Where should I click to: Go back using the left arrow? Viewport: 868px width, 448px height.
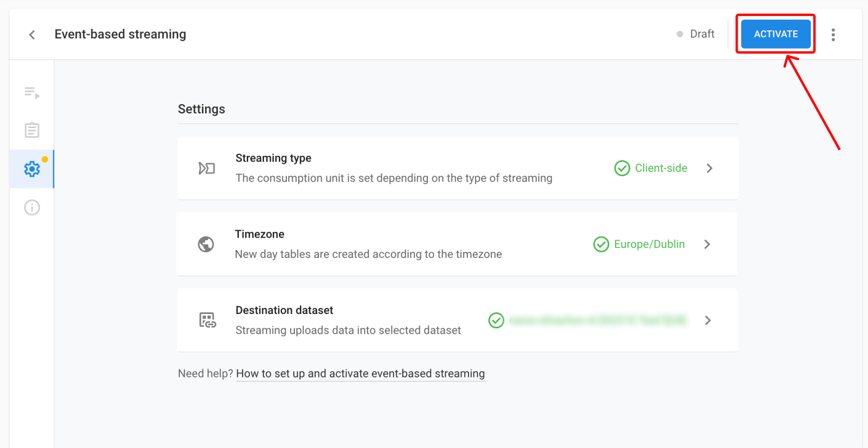pyautogui.click(x=32, y=35)
